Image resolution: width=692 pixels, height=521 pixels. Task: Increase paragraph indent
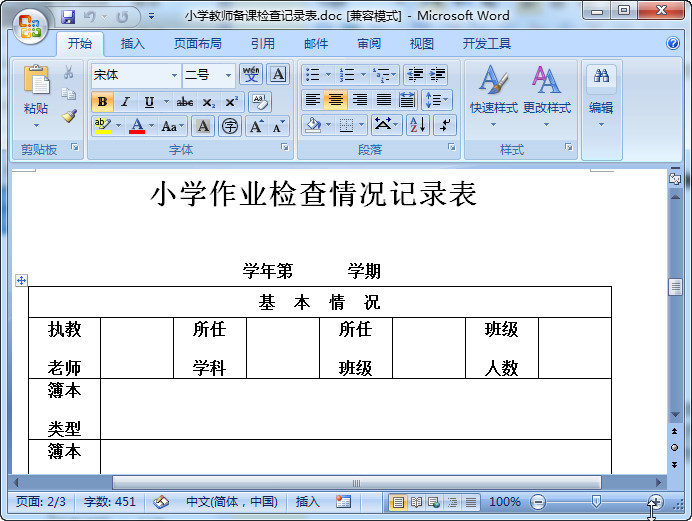(437, 75)
